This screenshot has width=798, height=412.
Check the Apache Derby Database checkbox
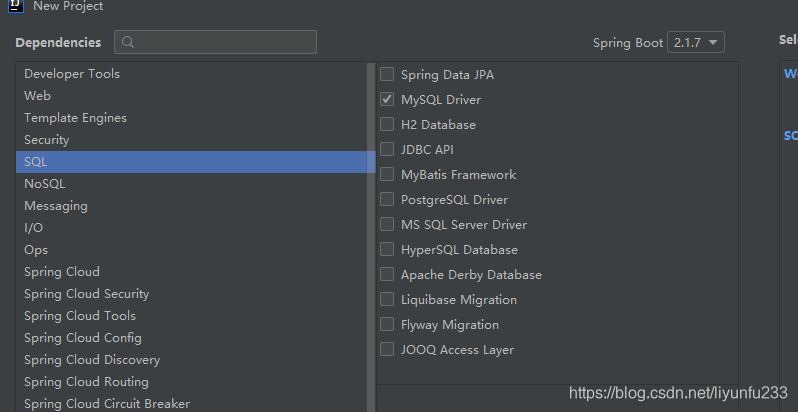tap(387, 274)
